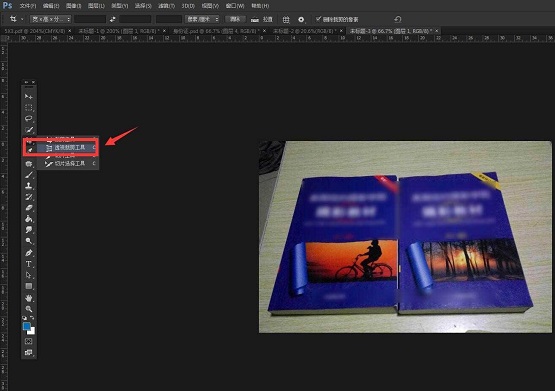
Task: Select the Rectangular Marquee tool
Action: pyautogui.click(x=29, y=108)
